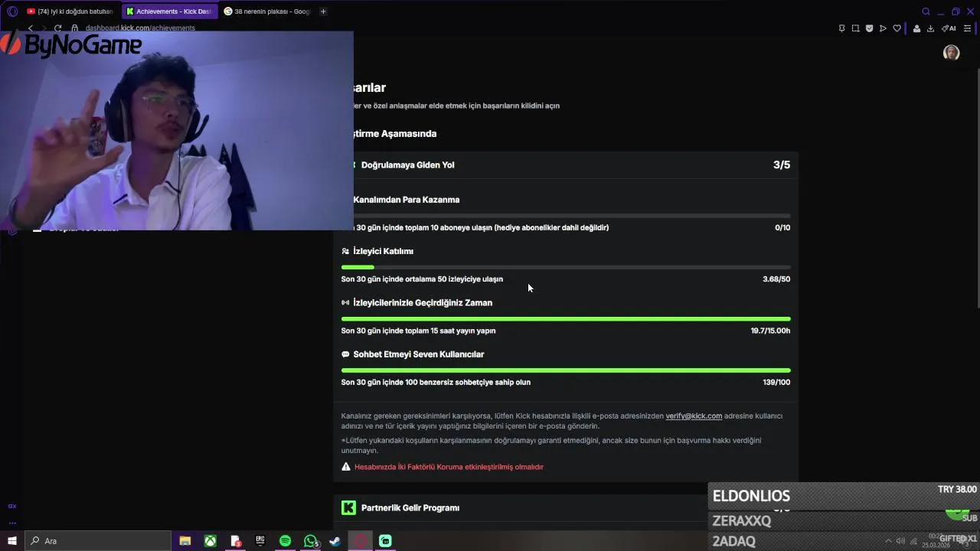This screenshot has height=551, width=980.
Task: Click the İzleyici Katılımı viewers icon
Action: tap(345, 251)
